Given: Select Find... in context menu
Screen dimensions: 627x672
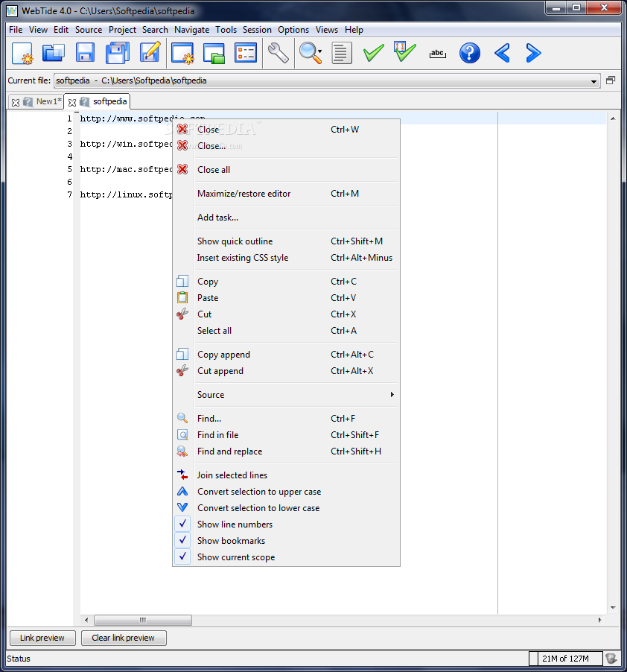Looking at the screenshot, I should [286, 418].
